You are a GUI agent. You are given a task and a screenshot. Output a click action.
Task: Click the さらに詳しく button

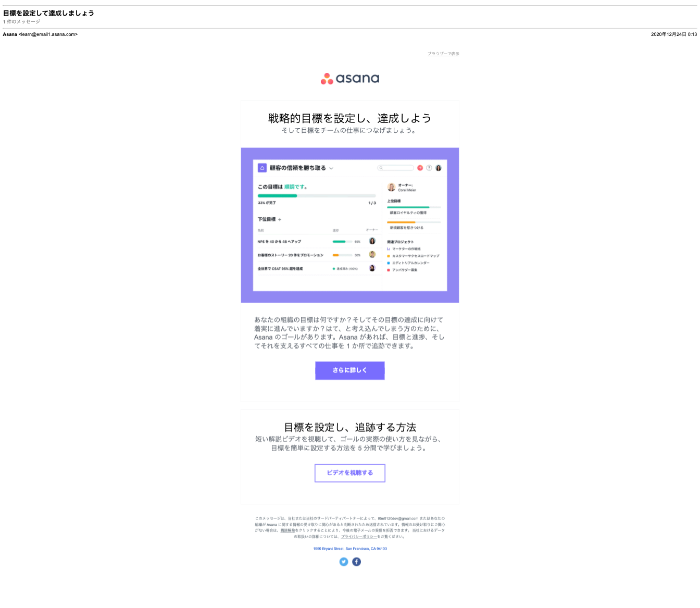pos(350,370)
